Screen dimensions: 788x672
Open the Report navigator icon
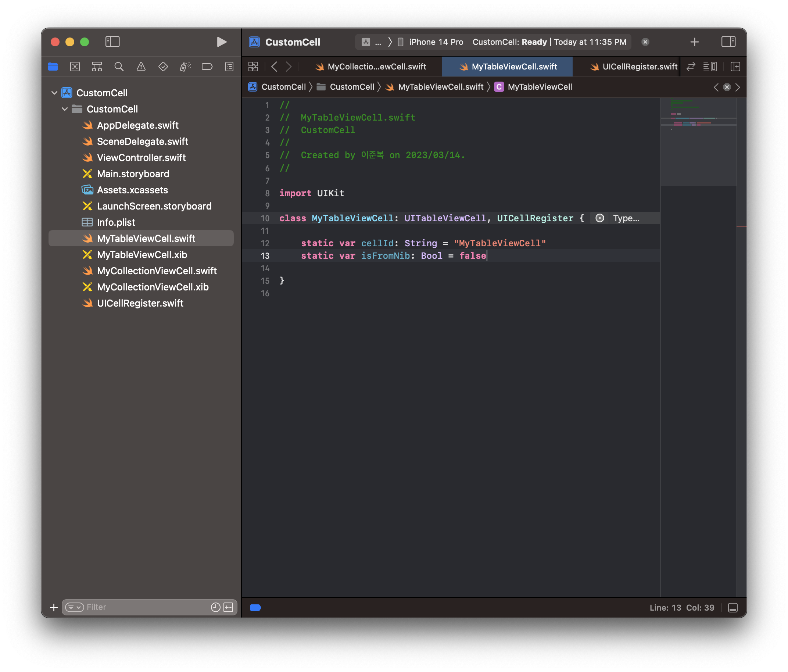click(229, 67)
